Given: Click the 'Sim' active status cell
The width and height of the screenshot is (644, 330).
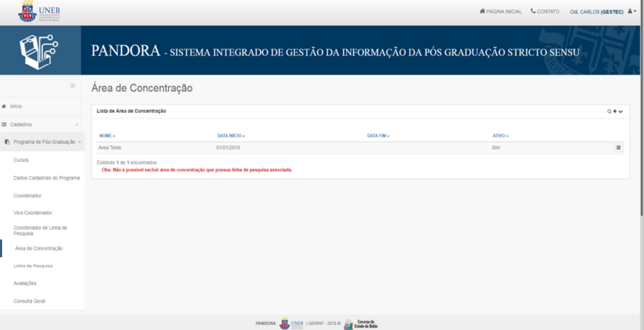Looking at the screenshot, I should (495, 147).
